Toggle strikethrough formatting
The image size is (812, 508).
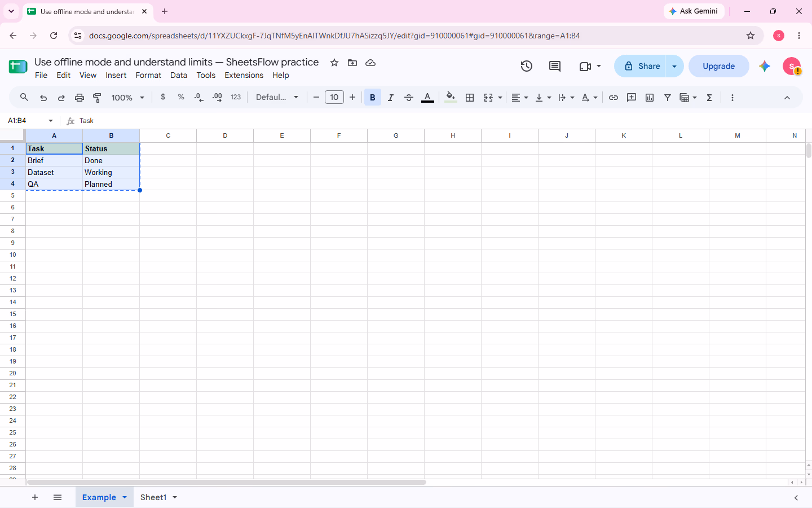pyautogui.click(x=409, y=98)
